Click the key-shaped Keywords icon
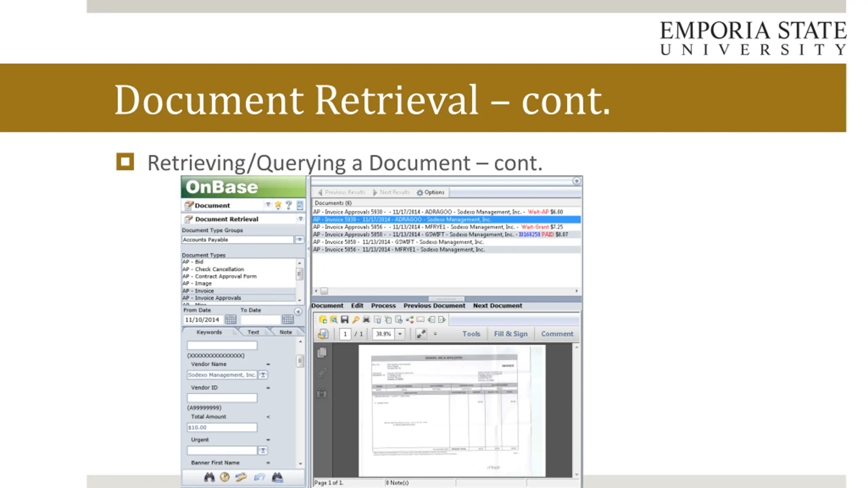Image resolution: width=868 pixels, height=488 pixels. click(356, 320)
